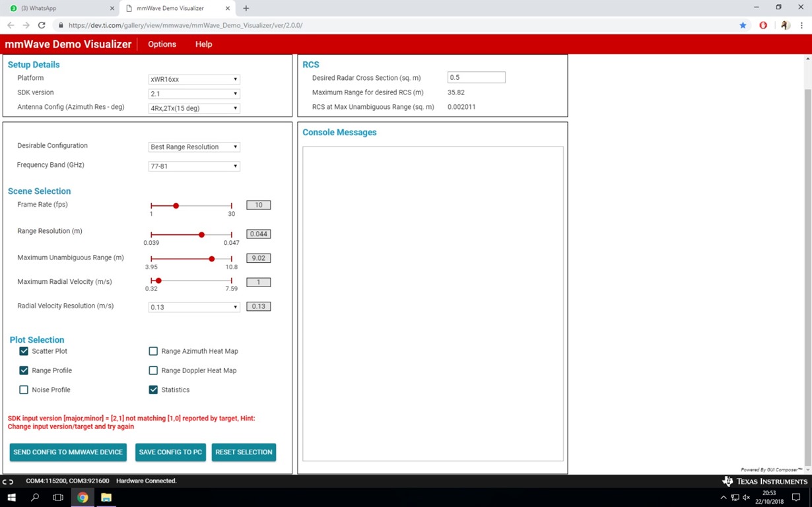Click the red SDK version mismatch message
Image resolution: width=812 pixels, height=507 pixels.
coord(131,422)
